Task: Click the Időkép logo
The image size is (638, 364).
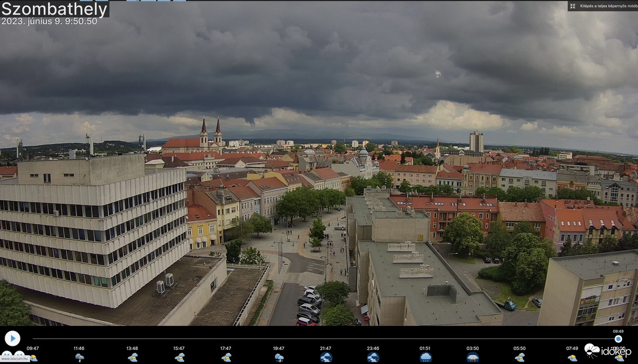Action: click(x=608, y=350)
